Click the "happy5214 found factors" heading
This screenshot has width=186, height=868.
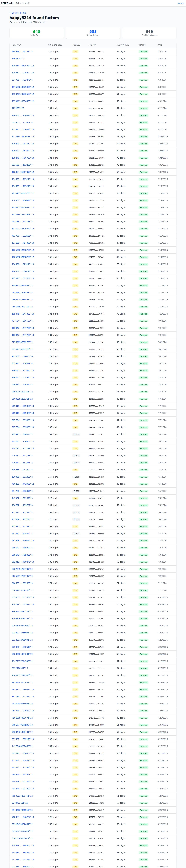click(x=34, y=18)
